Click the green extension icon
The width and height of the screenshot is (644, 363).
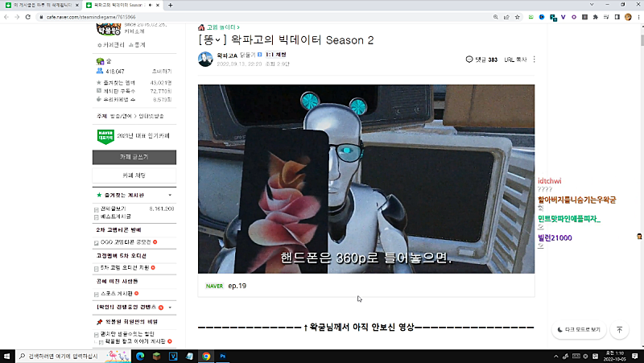pos(530,17)
